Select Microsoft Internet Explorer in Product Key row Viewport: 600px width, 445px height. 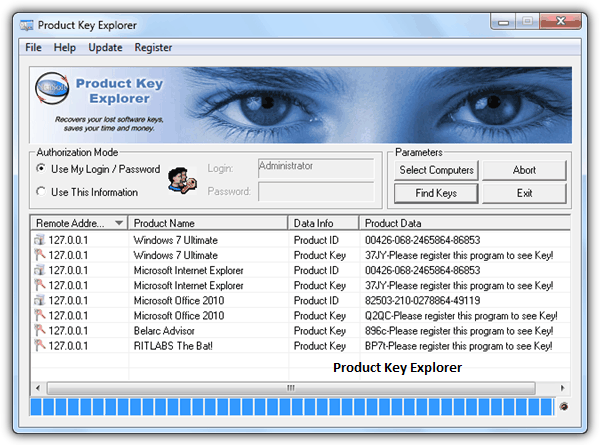(188, 285)
